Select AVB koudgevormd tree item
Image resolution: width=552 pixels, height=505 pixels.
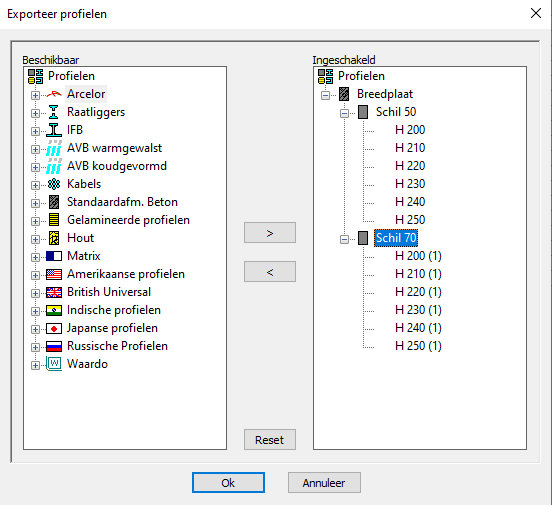117,166
